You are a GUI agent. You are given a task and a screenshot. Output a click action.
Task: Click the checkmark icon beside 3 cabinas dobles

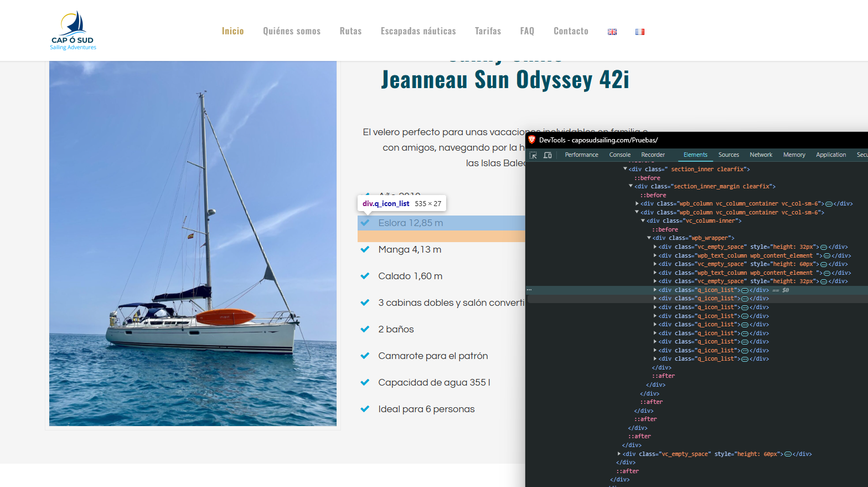pyautogui.click(x=365, y=303)
